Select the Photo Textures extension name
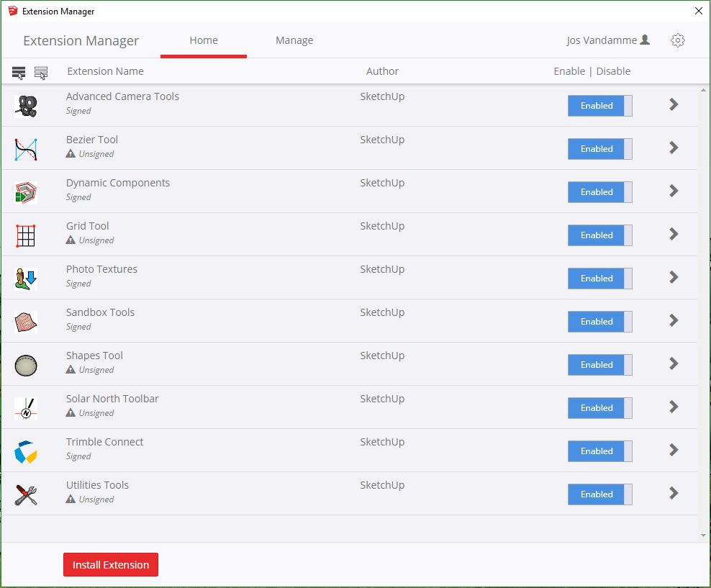 tap(101, 269)
